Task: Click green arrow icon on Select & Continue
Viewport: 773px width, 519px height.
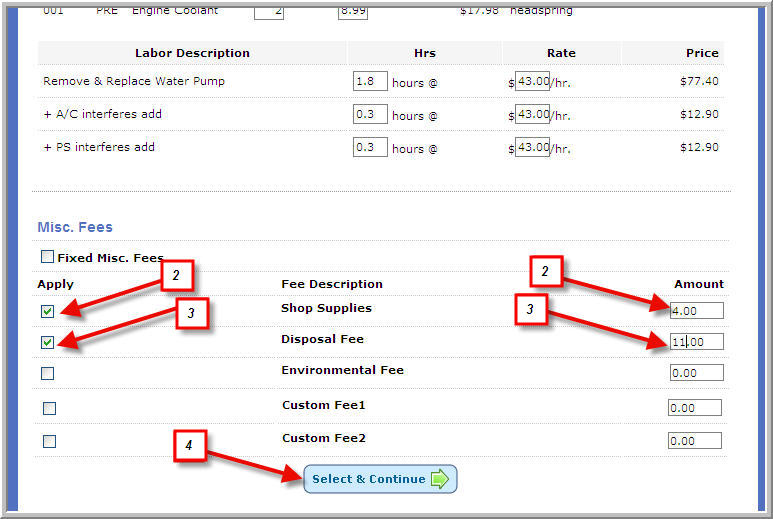Action: coord(439,479)
